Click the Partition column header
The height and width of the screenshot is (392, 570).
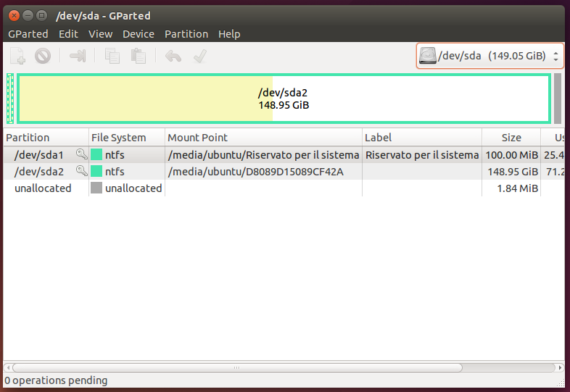pos(46,138)
